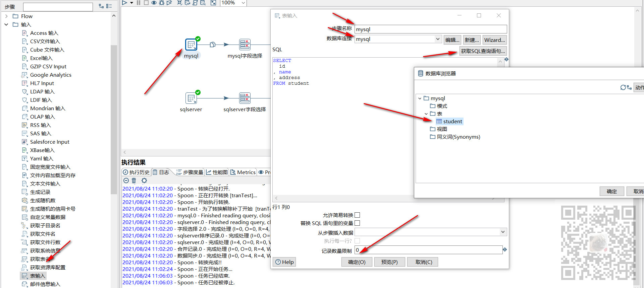Screen dimensions: 644x288
Task: Open the Wizard... button
Action: coord(494,40)
